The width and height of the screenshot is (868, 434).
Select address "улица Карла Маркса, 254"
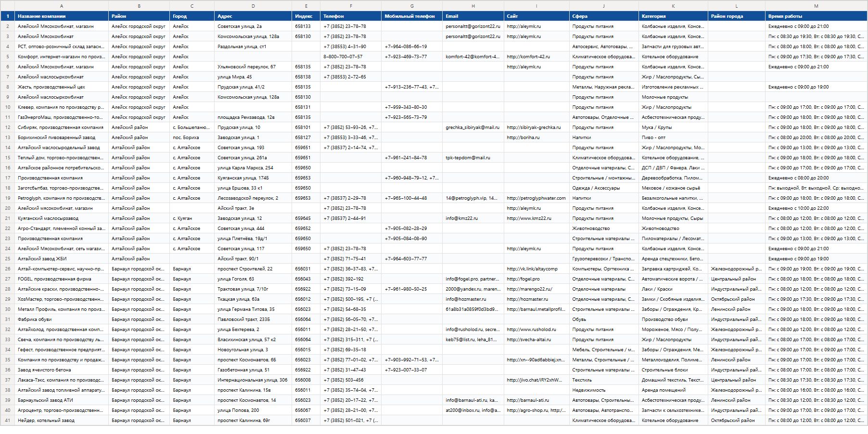253,168
